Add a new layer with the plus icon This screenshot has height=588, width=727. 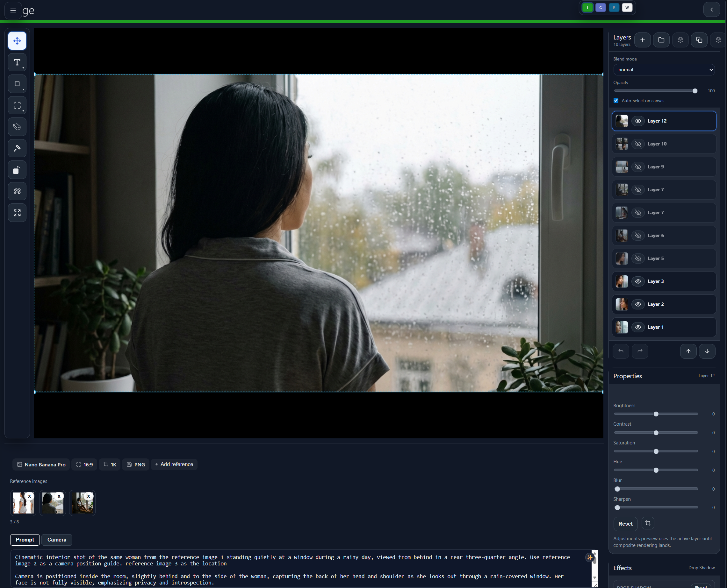(642, 39)
